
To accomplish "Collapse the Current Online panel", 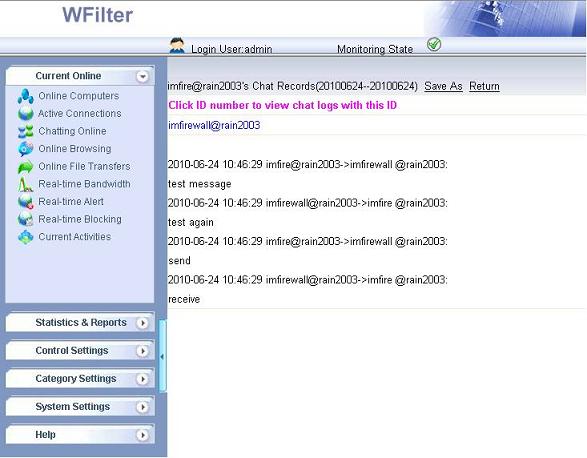I will coord(142,76).
